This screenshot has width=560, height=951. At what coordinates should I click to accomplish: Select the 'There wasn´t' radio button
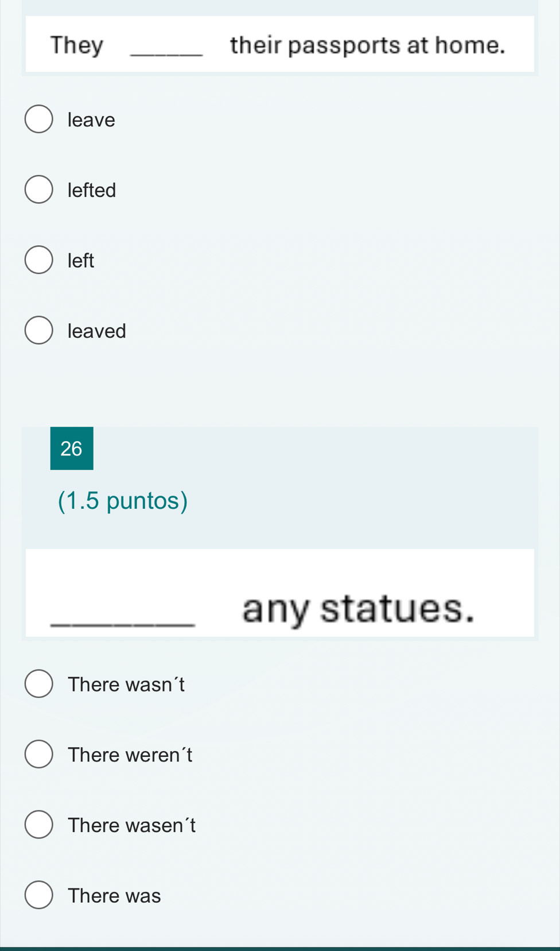[39, 684]
